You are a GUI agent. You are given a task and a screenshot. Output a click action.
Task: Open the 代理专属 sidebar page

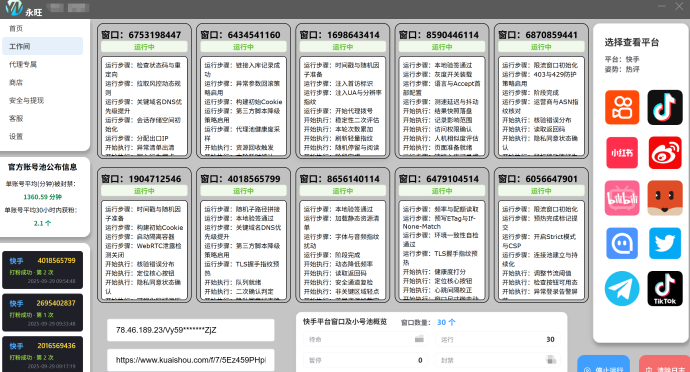(x=42, y=64)
